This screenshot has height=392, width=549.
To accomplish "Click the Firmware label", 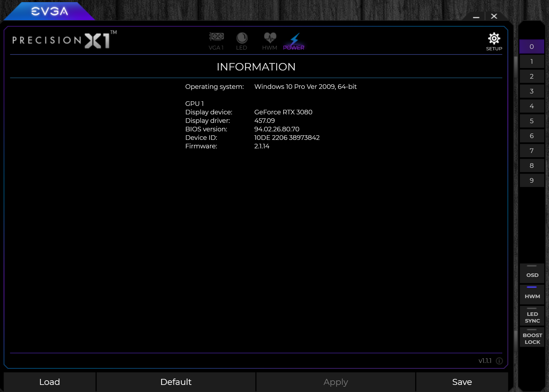I will click(201, 146).
